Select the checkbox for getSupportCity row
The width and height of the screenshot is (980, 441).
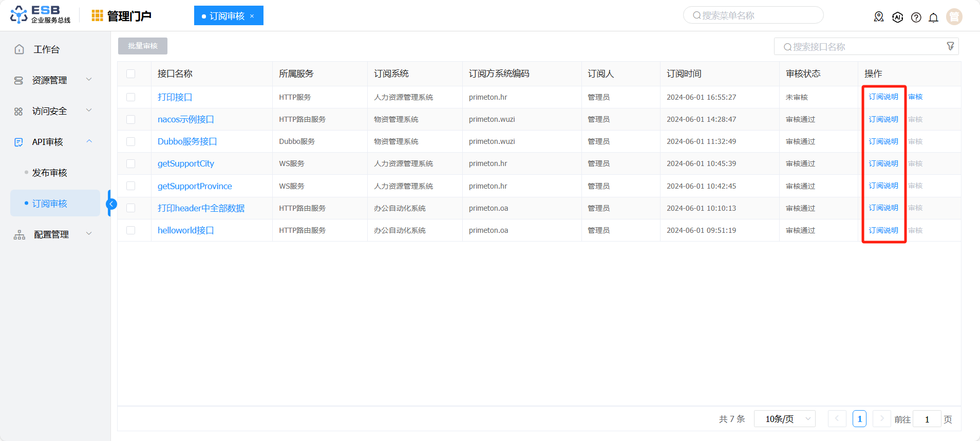point(131,163)
